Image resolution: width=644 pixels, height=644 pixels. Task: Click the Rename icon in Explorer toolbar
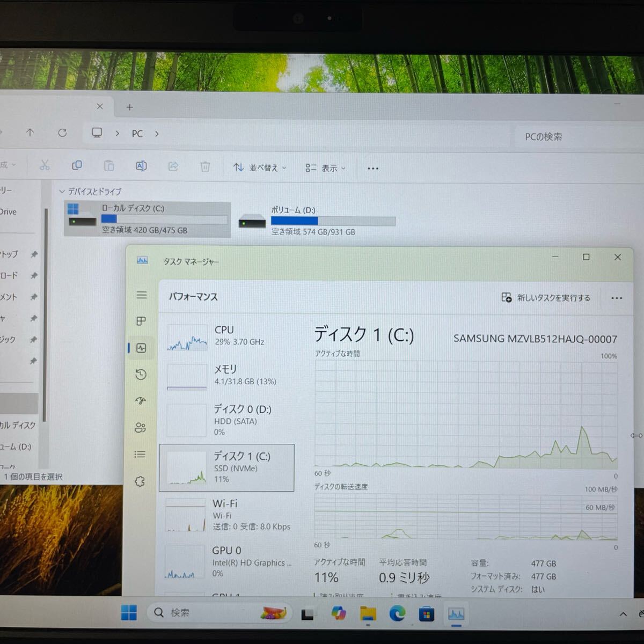pyautogui.click(x=141, y=166)
